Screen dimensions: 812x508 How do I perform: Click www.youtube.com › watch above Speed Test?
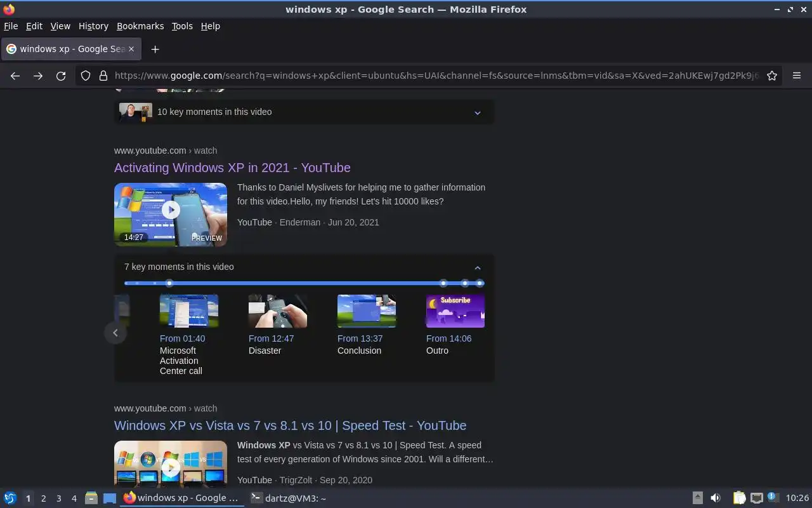point(166,408)
